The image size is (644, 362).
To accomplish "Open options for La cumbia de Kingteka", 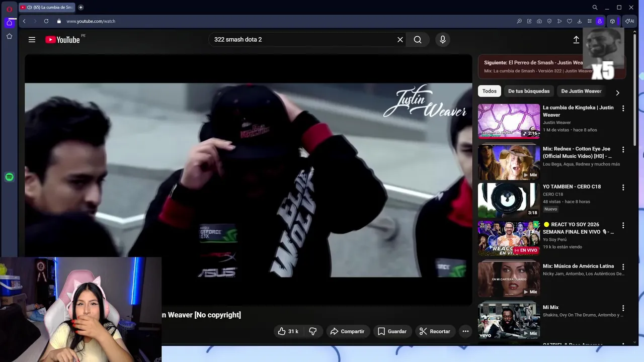I will pos(623,108).
